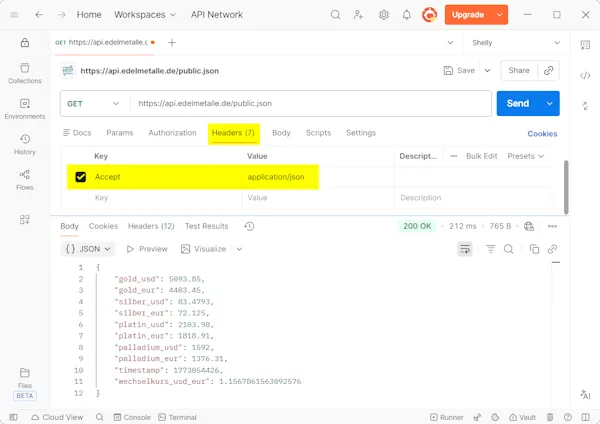The height and width of the screenshot is (424, 600).
Task: Uncheck the Accept header checkbox
Action: (81, 177)
